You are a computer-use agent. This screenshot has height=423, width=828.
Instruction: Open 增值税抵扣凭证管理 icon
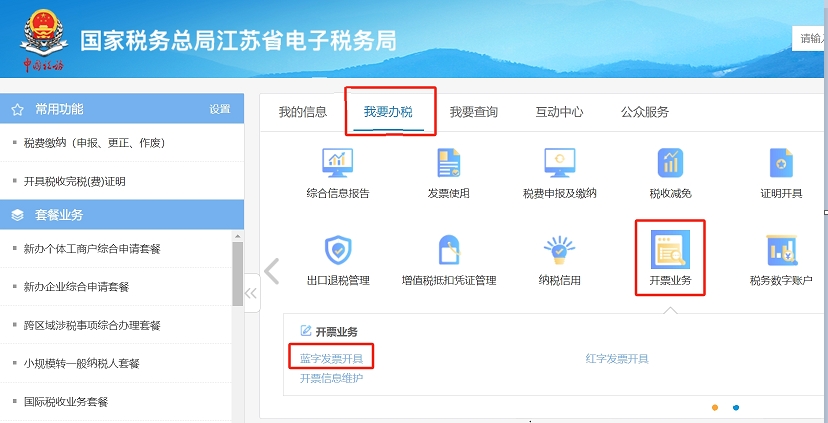[449, 250]
